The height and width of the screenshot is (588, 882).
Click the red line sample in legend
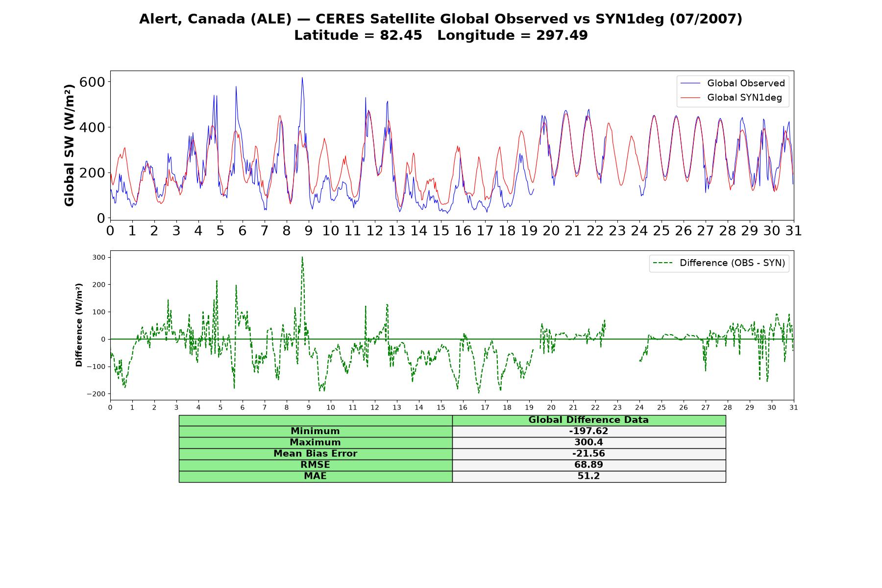point(690,98)
